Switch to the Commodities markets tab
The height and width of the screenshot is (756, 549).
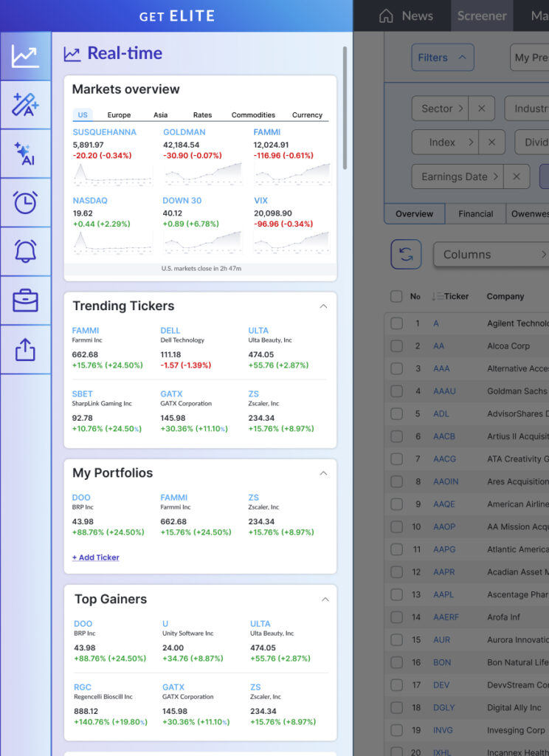253,114
